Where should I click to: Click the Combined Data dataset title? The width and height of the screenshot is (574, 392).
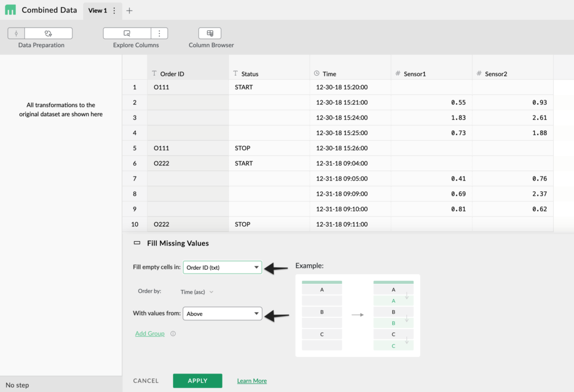tap(49, 10)
